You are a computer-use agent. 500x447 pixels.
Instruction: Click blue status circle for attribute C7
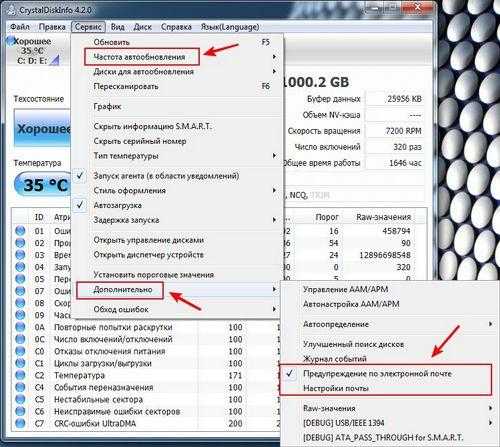coord(20,423)
